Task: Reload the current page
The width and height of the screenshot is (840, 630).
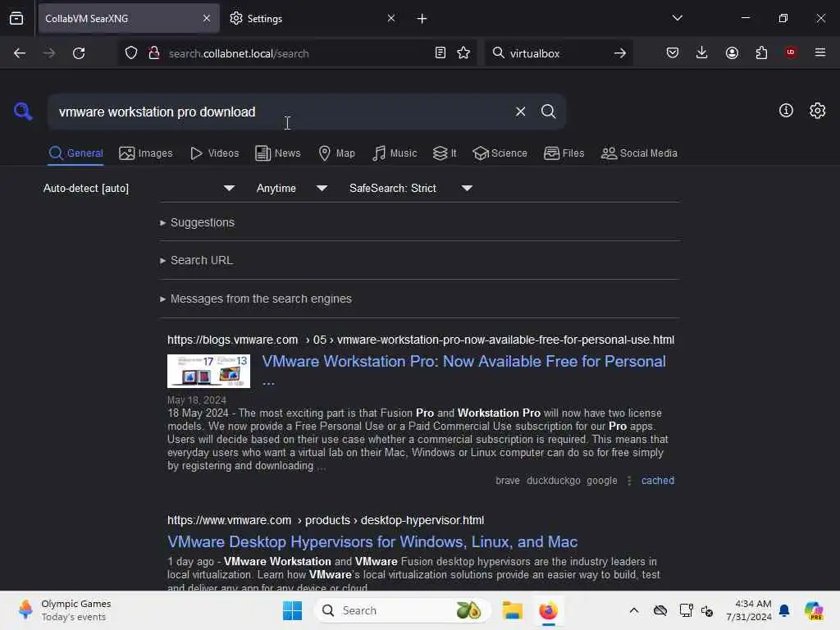Action: pos(79,53)
